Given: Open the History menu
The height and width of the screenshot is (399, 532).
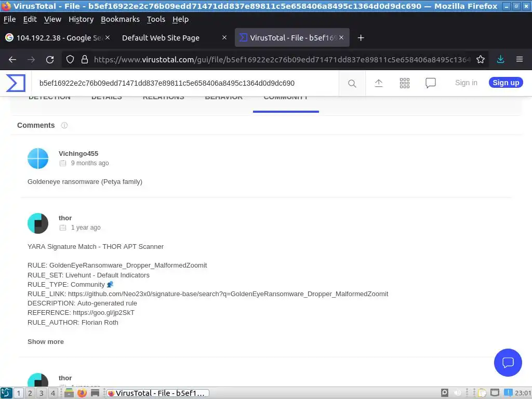Looking at the screenshot, I should [x=81, y=19].
